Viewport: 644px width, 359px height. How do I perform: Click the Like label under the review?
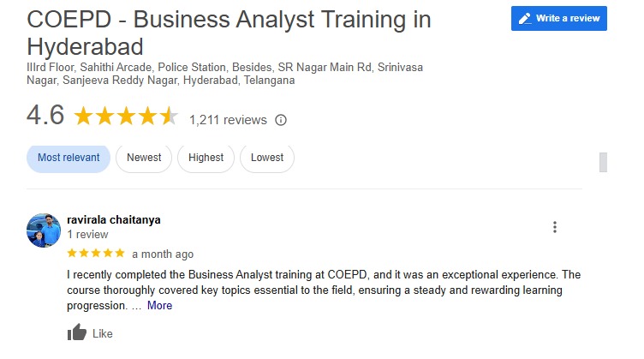pos(102,333)
